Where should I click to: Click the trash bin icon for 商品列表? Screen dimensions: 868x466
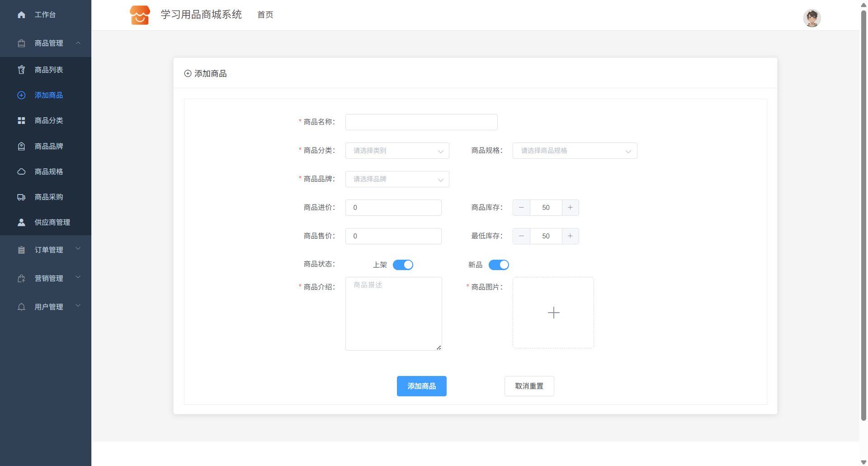(x=21, y=70)
